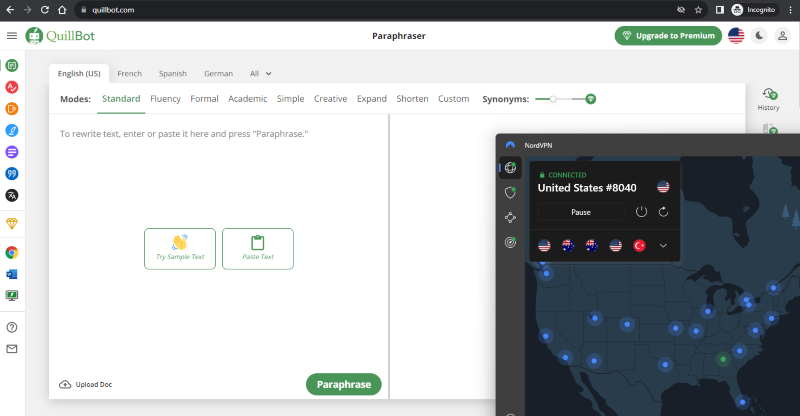
Task: Open the NordVPN Threat Protection shield icon
Action: click(510, 192)
